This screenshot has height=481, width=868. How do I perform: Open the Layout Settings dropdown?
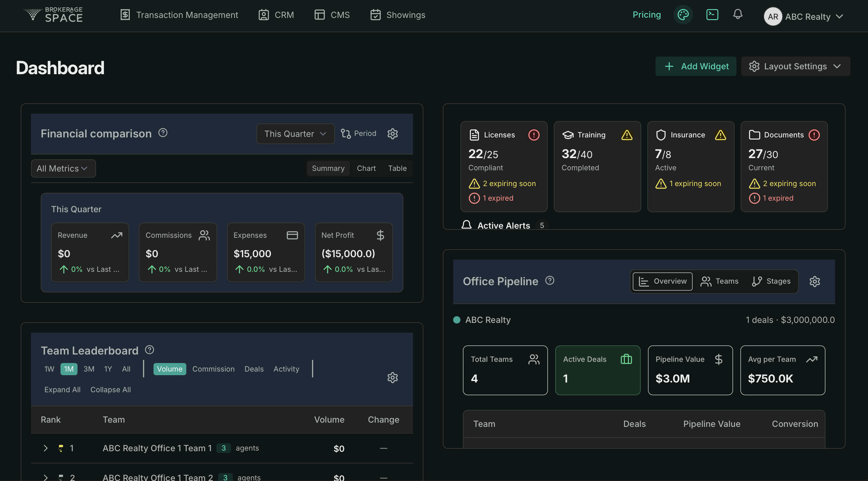click(796, 66)
